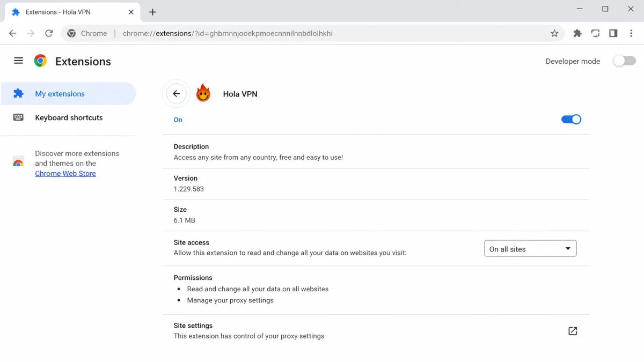
Task: Click the Chrome Web Store rainbow icon
Action: (x=18, y=162)
